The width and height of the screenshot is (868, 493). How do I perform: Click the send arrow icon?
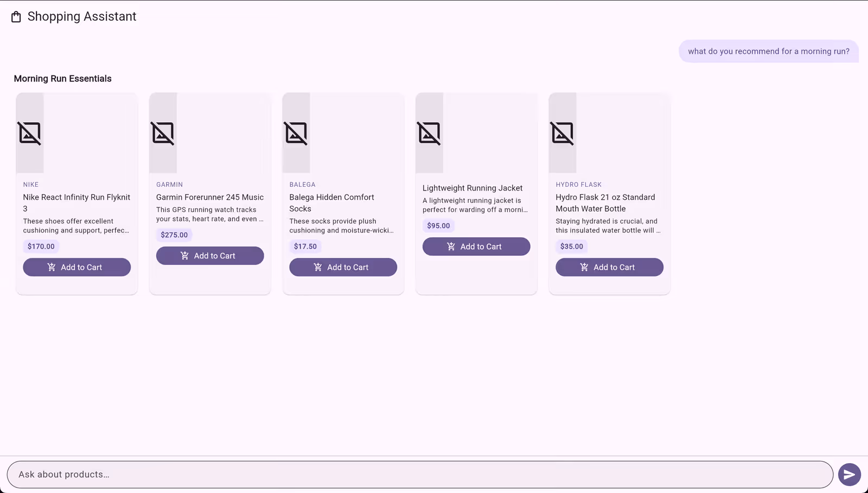[849, 475]
